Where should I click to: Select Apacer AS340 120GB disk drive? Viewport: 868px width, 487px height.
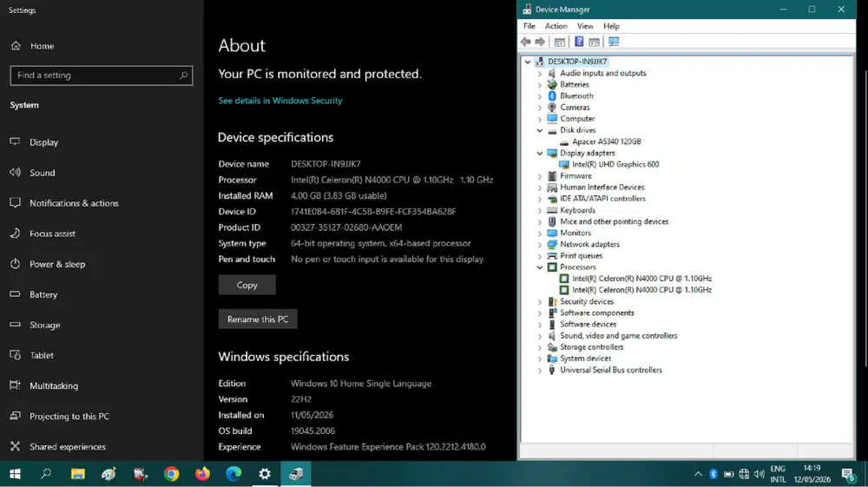pos(606,141)
